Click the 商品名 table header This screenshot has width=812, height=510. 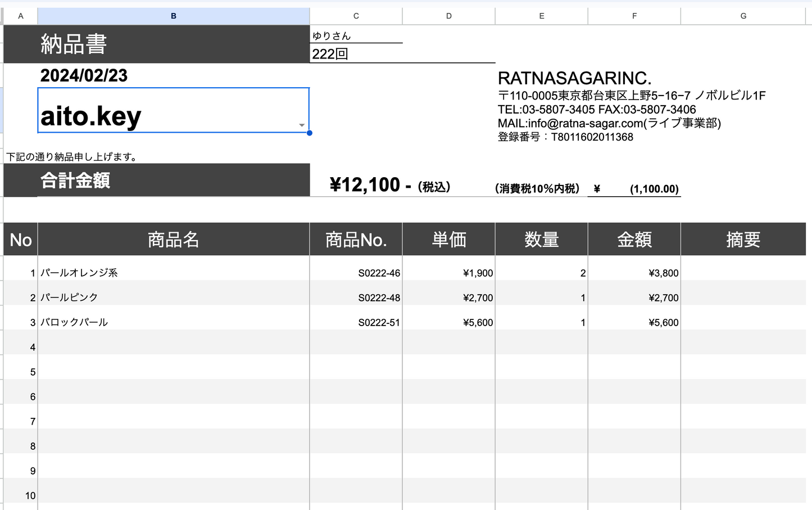pyautogui.click(x=174, y=240)
